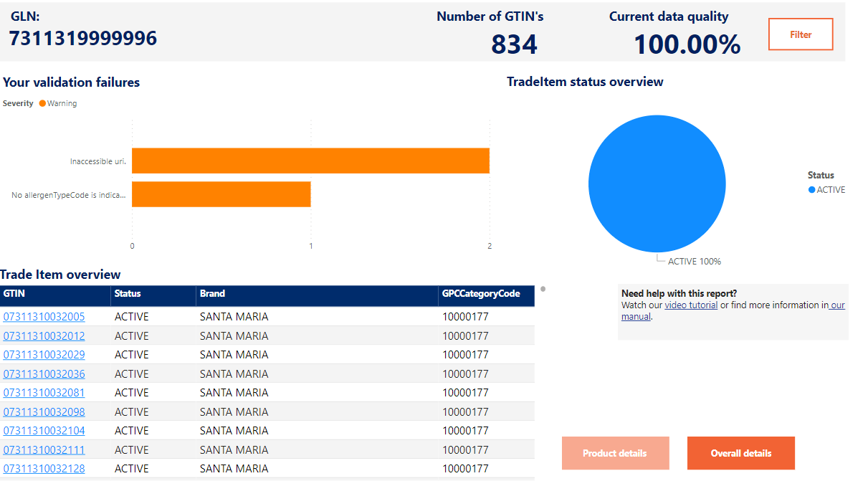Open GTIN 07311310032104
This screenshot has width=868, height=481.
[x=44, y=431]
